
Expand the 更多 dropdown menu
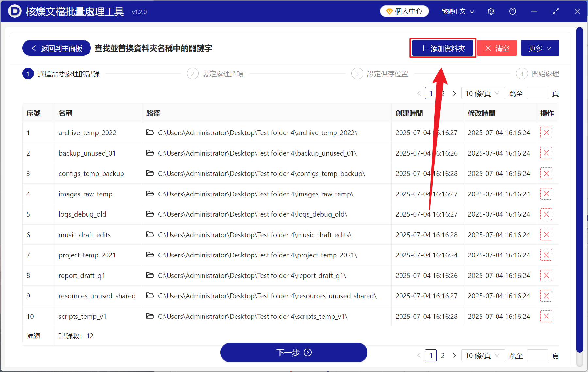(540, 48)
